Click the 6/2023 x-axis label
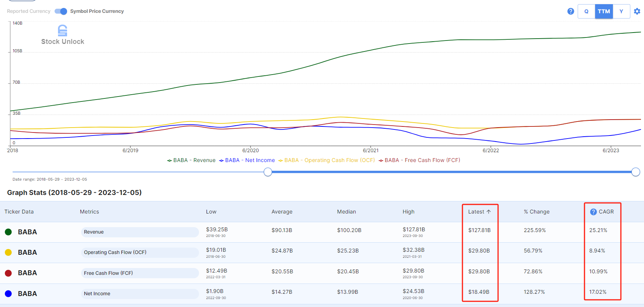The height and width of the screenshot is (307, 644). 611,150
